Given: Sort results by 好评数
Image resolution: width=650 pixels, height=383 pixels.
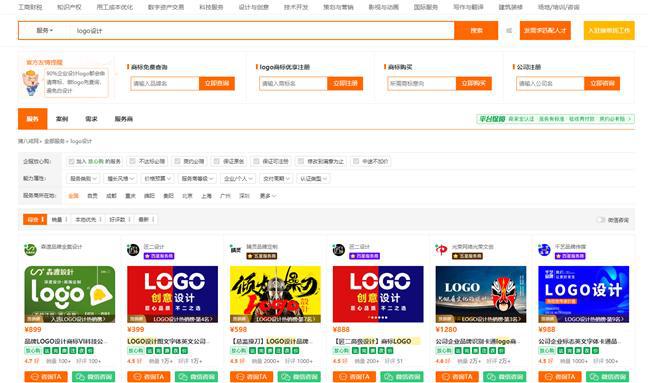Looking at the screenshot, I should (119, 219).
